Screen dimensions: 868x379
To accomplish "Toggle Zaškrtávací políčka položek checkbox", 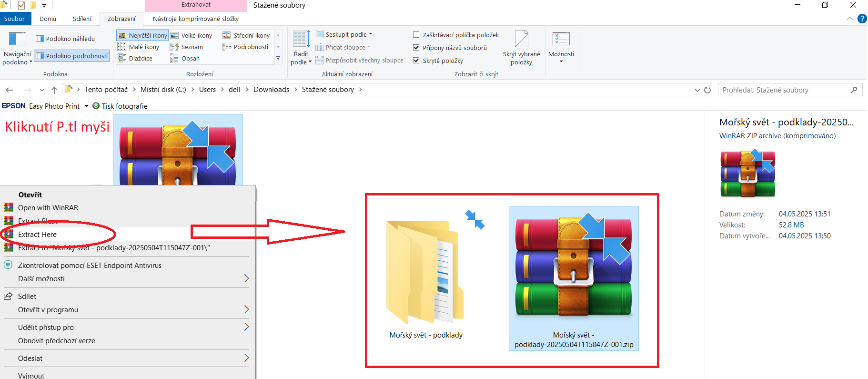I will coord(416,35).
